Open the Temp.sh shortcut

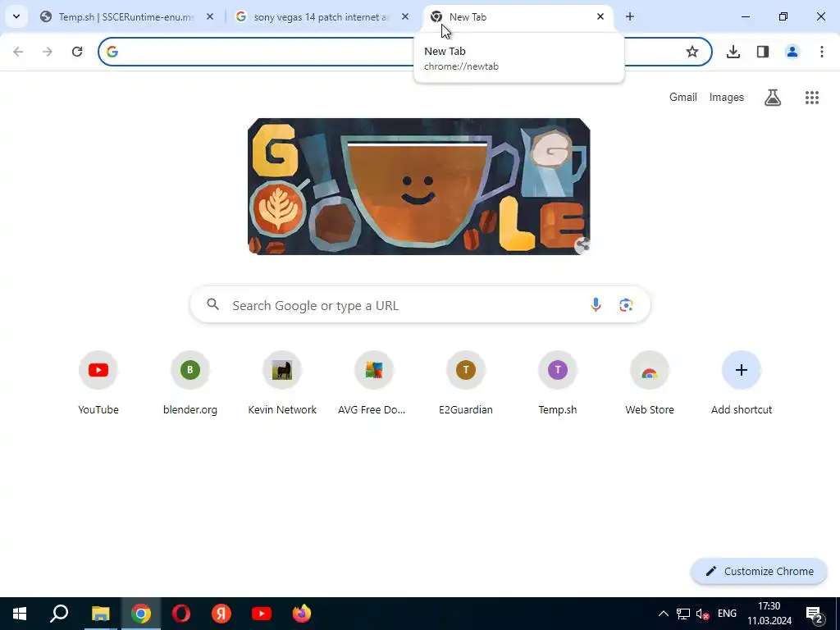tap(558, 383)
